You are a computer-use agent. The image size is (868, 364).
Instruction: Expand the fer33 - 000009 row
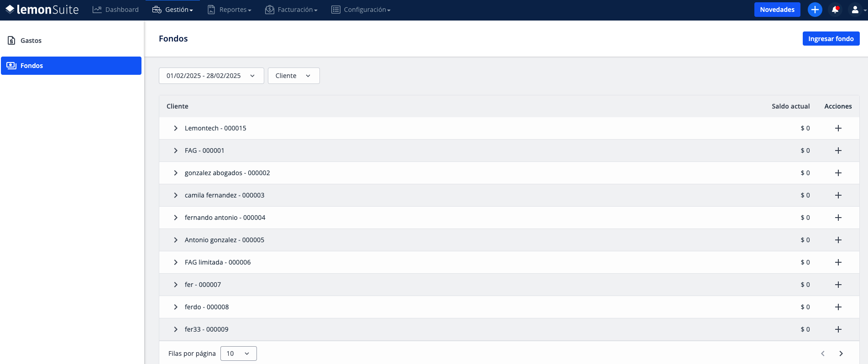[176, 329]
